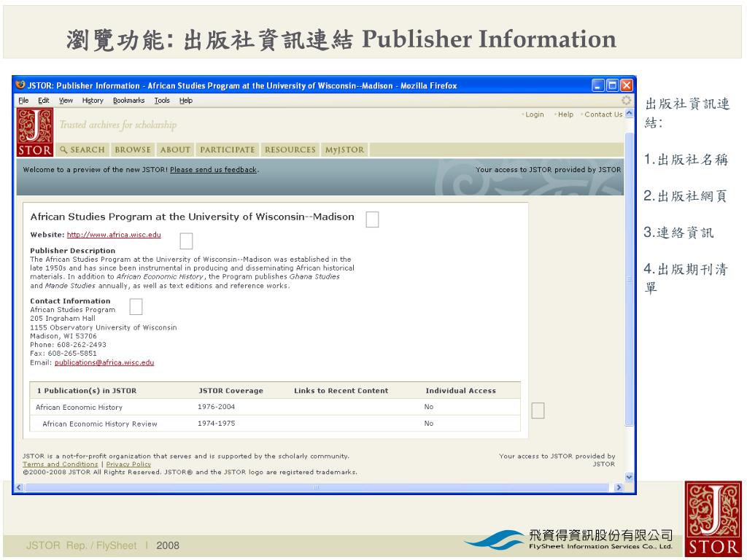Open the Tools menu
Screen dimensions: 747x560
pyautogui.click(x=162, y=101)
